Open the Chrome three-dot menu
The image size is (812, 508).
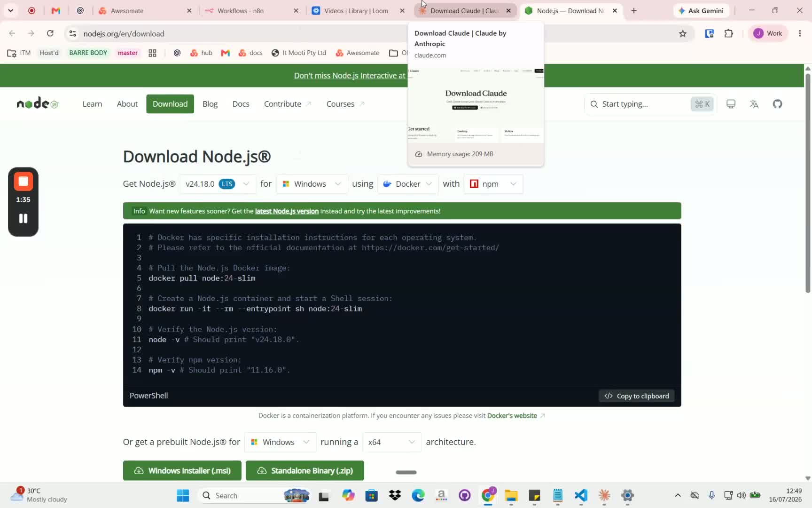(800, 33)
